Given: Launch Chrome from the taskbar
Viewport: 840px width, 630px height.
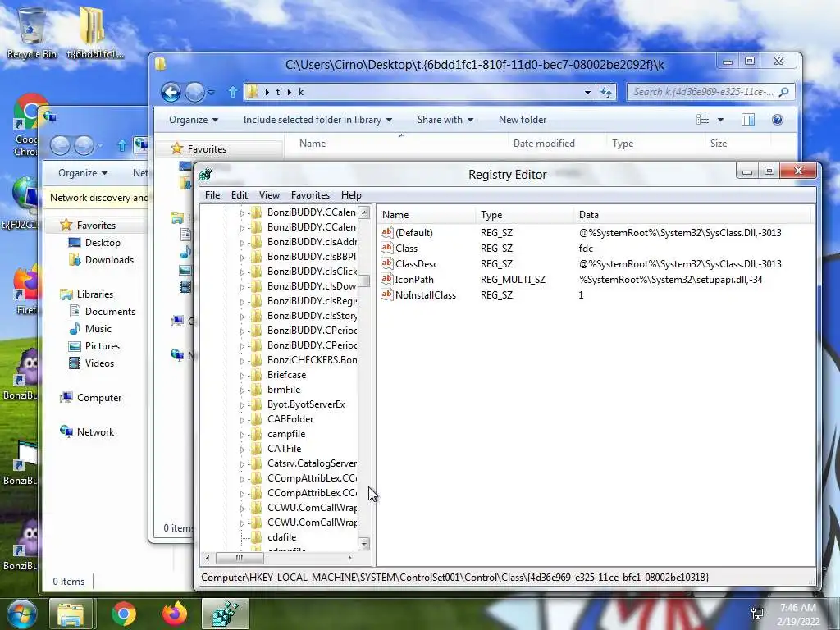Looking at the screenshot, I should 124,614.
